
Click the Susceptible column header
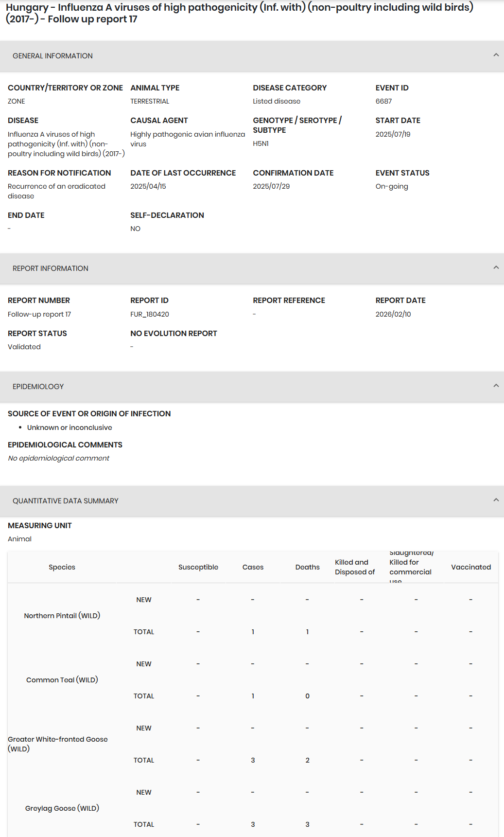[x=198, y=567]
